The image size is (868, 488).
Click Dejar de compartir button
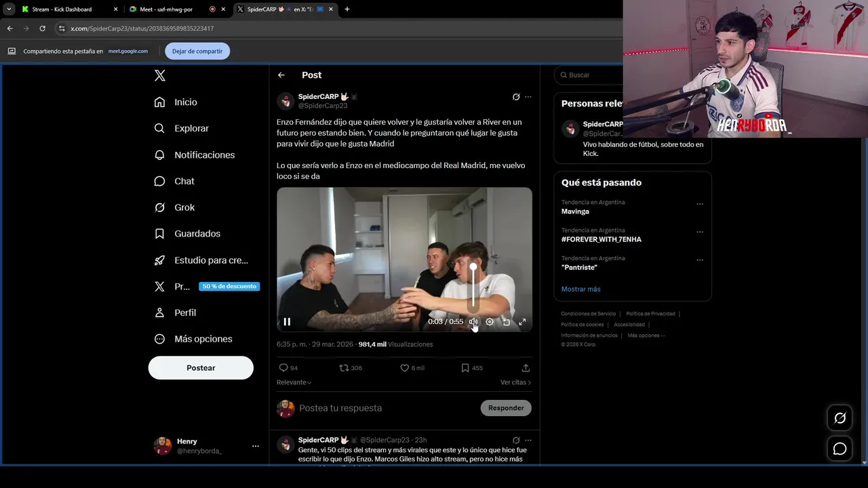[197, 51]
